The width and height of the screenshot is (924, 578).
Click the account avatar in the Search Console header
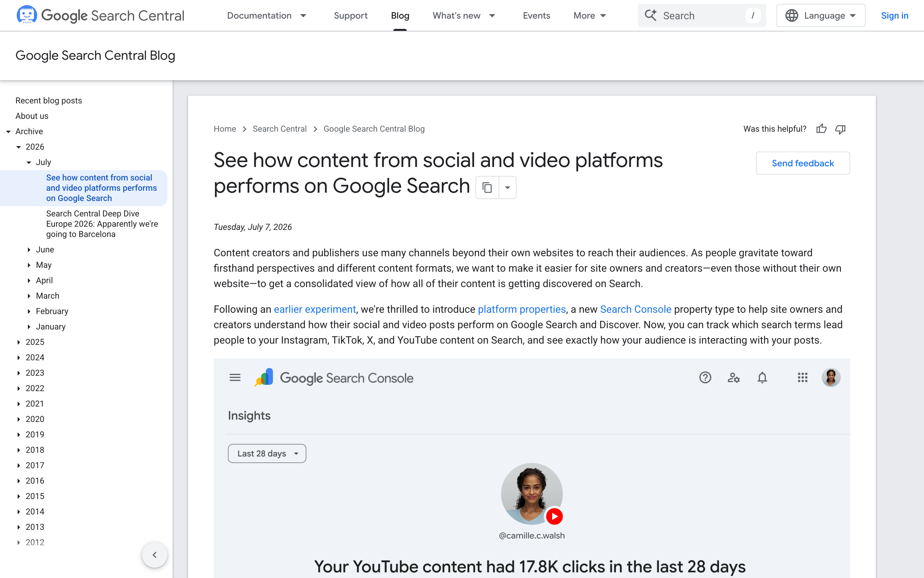click(x=831, y=378)
